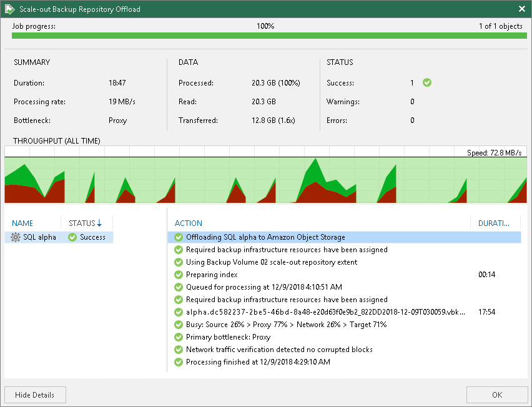Image resolution: width=532 pixels, height=407 pixels.
Task: Sort by the STATUS column header
Action: point(82,223)
